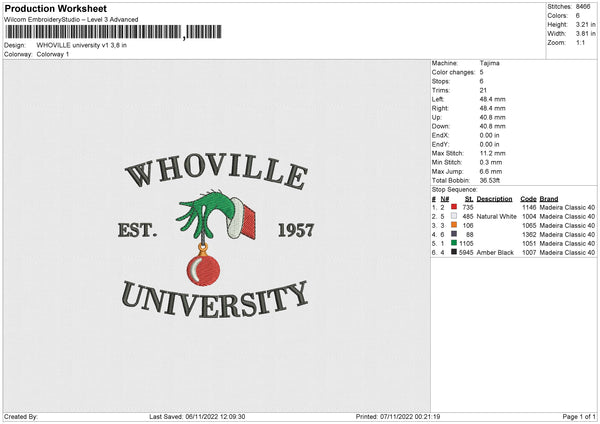Click the 'Stop Sequence:' heading
Image resolution: width=600 pixels, height=424 pixels.
(x=455, y=189)
